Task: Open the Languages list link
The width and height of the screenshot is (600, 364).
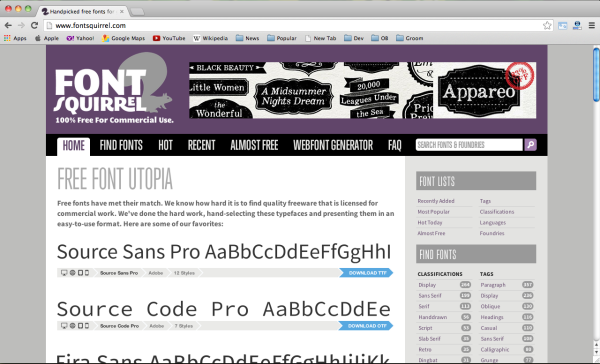Action: pyautogui.click(x=493, y=222)
